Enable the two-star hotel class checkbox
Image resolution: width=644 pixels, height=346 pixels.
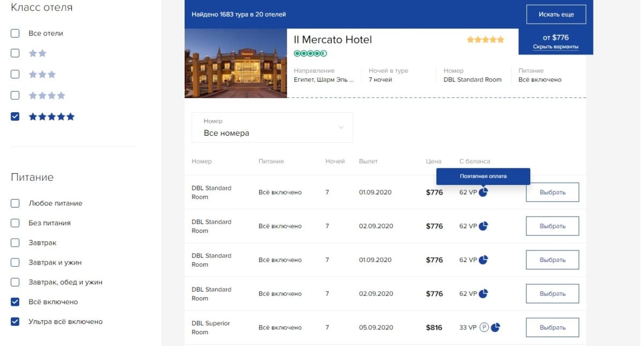click(15, 53)
